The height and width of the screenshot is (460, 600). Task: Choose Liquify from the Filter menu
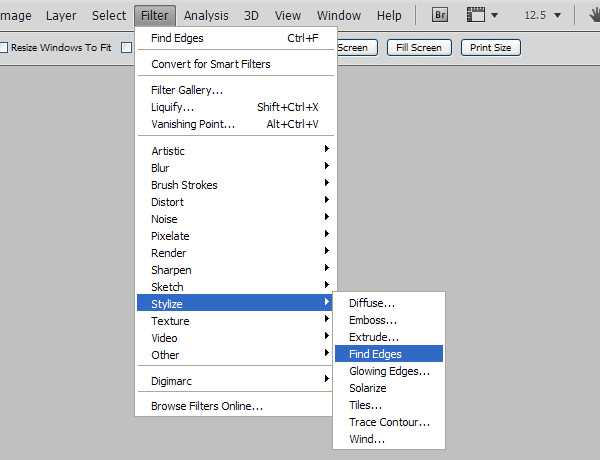coord(172,107)
